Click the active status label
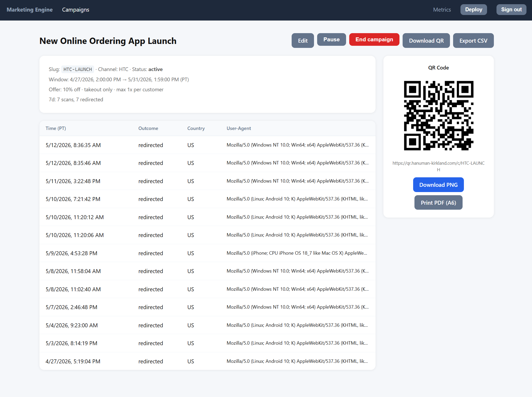This screenshot has width=532, height=397. point(155,69)
